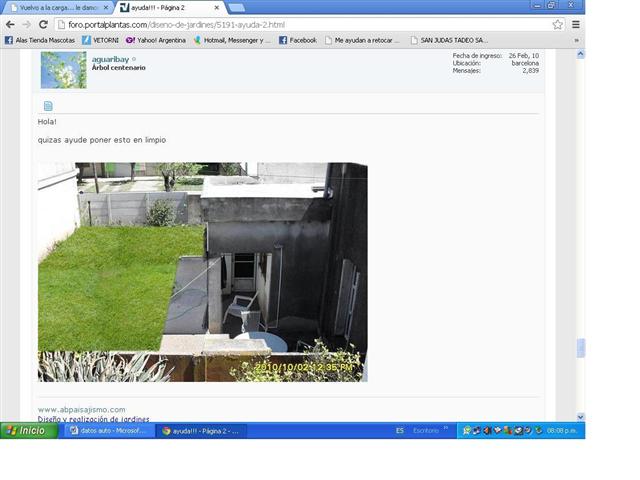Open the 'Me ayudan a retocar' bookmark
The image size is (640, 480).
[362, 40]
